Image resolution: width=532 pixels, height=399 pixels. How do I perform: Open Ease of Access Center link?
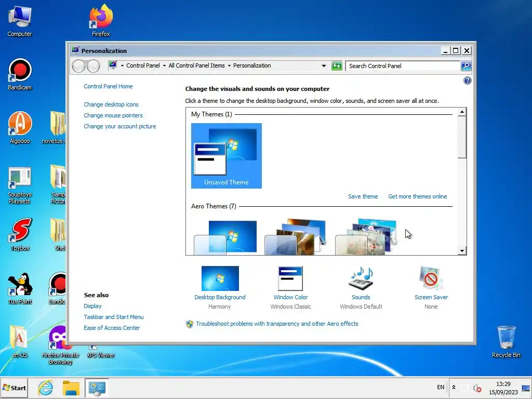112,328
